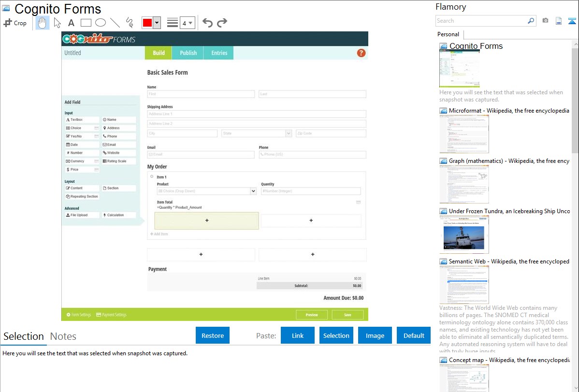The height and width of the screenshot is (392, 579).
Task: Select the Item 1 radio button
Action: (x=152, y=176)
